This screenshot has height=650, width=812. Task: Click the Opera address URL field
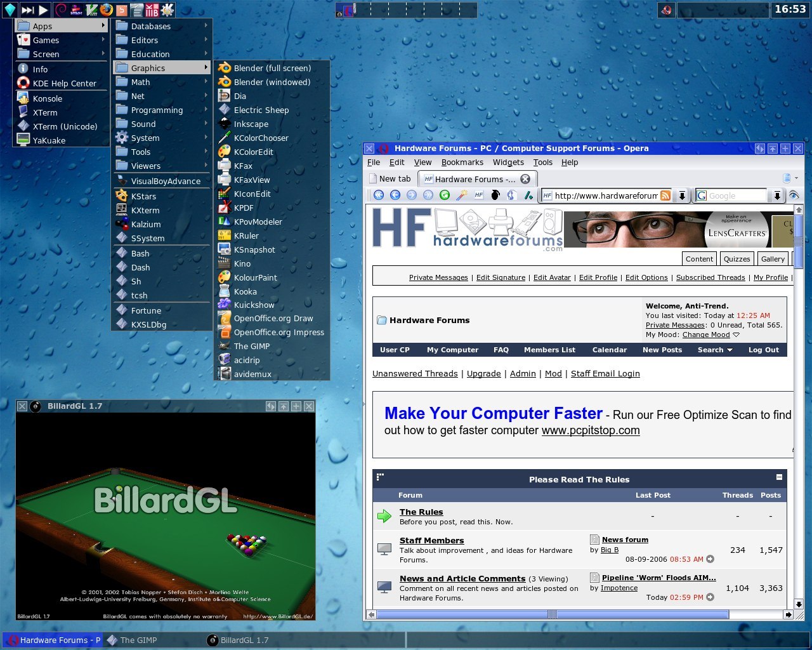[x=606, y=196]
